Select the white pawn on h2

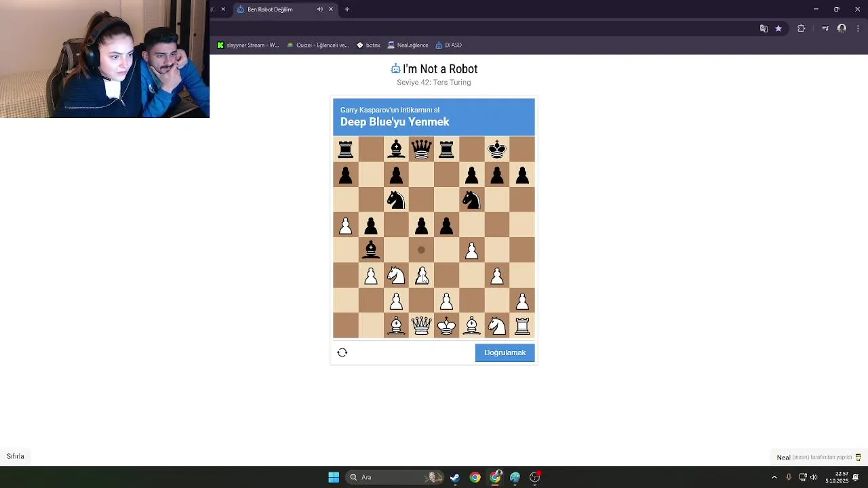(522, 300)
